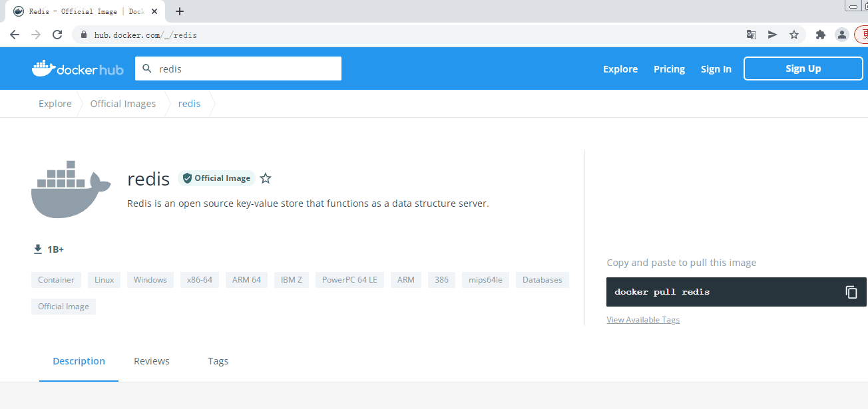Go back to previous page

coord(15,35)
